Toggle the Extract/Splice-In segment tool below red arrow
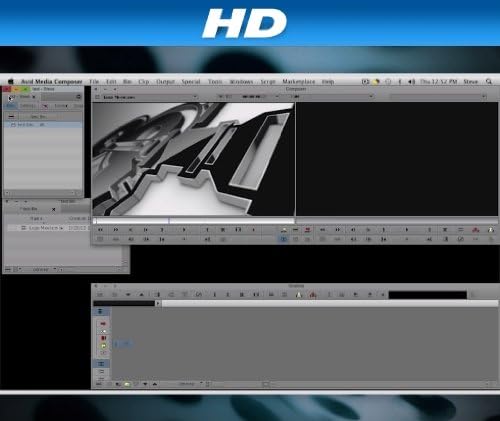This screenshot has height=421, width=500. tap(103, 331)
